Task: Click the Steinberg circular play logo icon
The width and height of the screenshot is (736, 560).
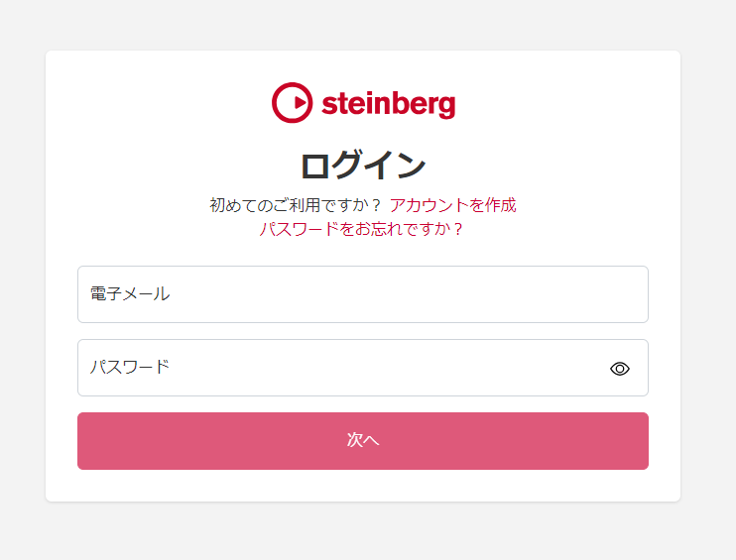Action: click(292, 103)
